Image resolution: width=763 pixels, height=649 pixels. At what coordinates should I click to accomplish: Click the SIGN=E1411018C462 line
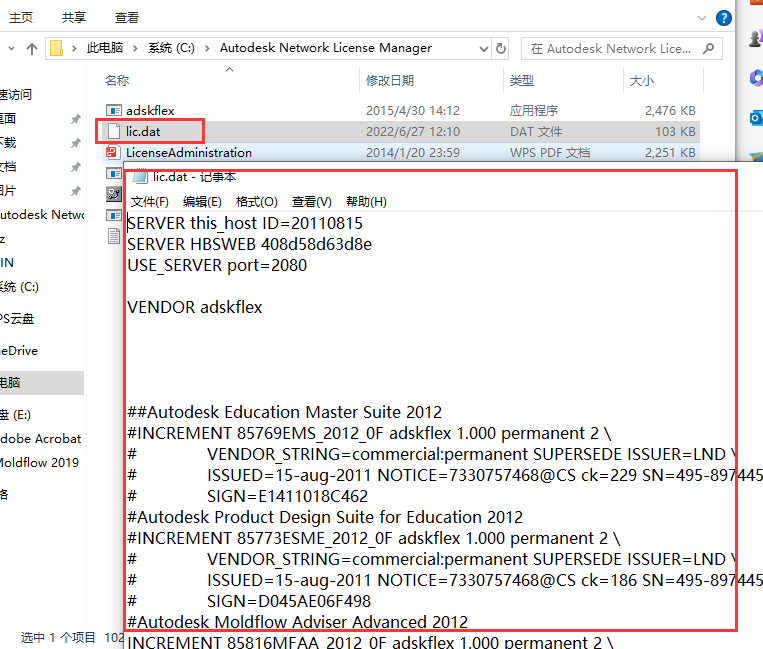(288, 496)
